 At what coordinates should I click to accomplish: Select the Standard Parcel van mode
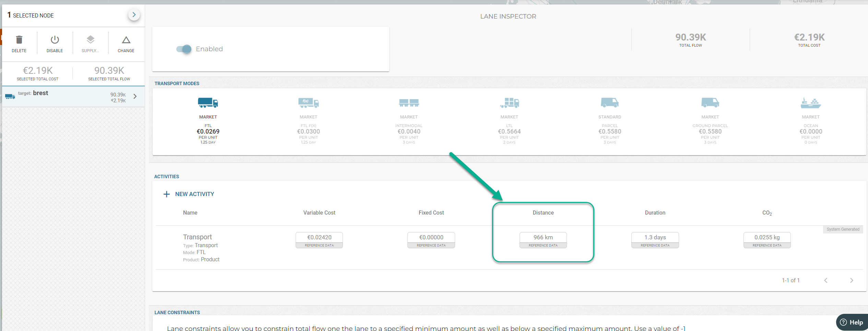(610, 102)
